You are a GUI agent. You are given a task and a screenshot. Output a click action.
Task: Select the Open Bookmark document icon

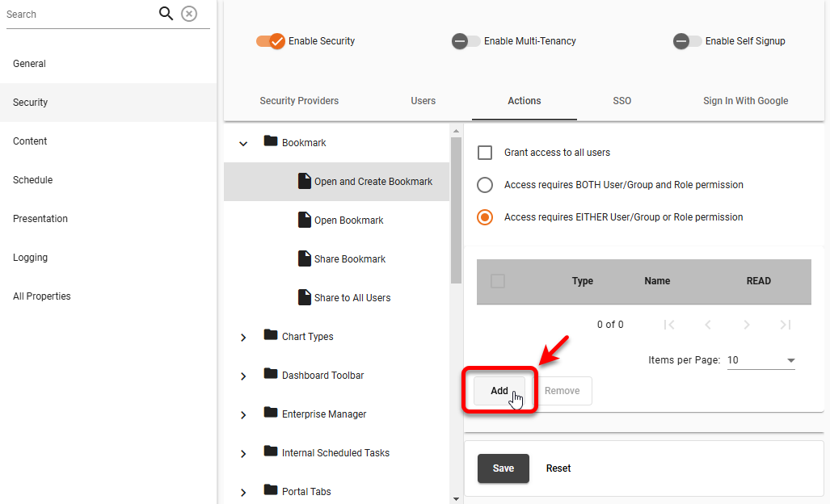point(305,220)
